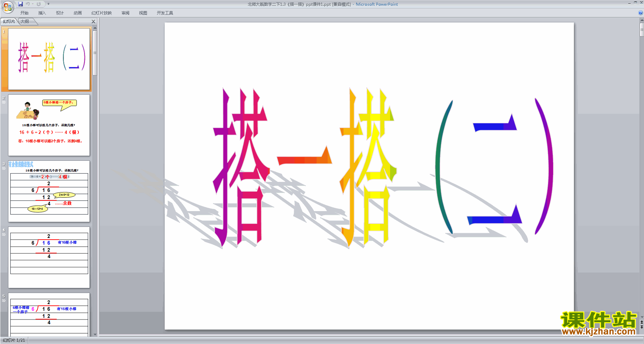Select slide 4 thumbnail with 有16根小棒
The image size is (644, 344).
tap(49, 257)
